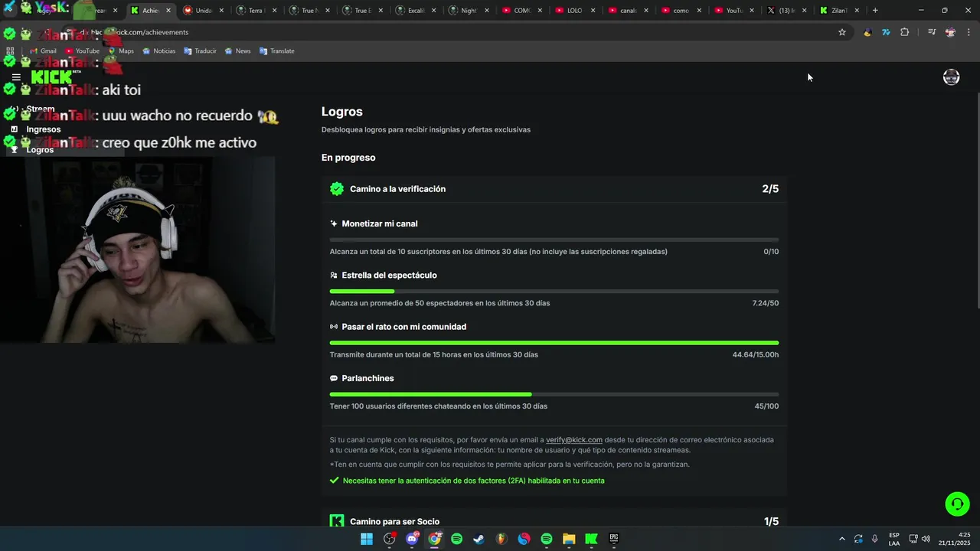980x551 pixels.
Task: Open Ingresos in the sidebar
Action: tap(43, 129)
